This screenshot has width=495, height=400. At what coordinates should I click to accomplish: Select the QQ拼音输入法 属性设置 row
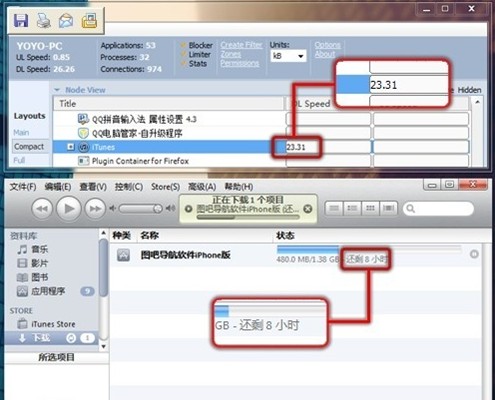click(168, 119)
